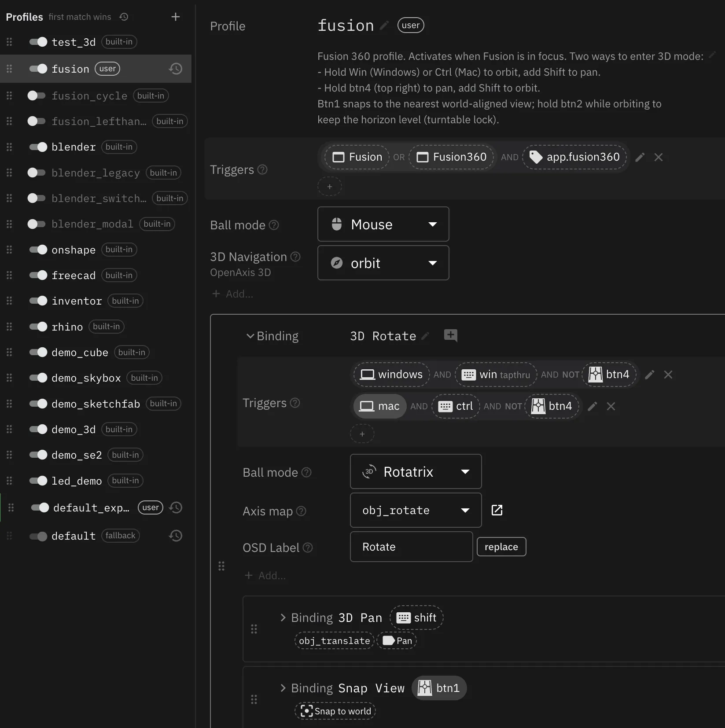This screenshot has width=725, height=728.
Task: Open Axis map help icon
Action: (301, 511)
